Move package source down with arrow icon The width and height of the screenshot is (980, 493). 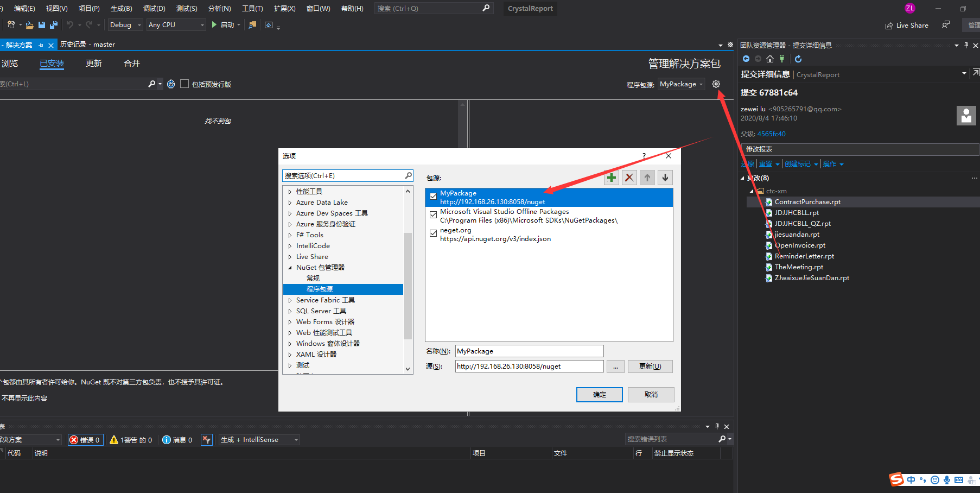click(665, 178)
